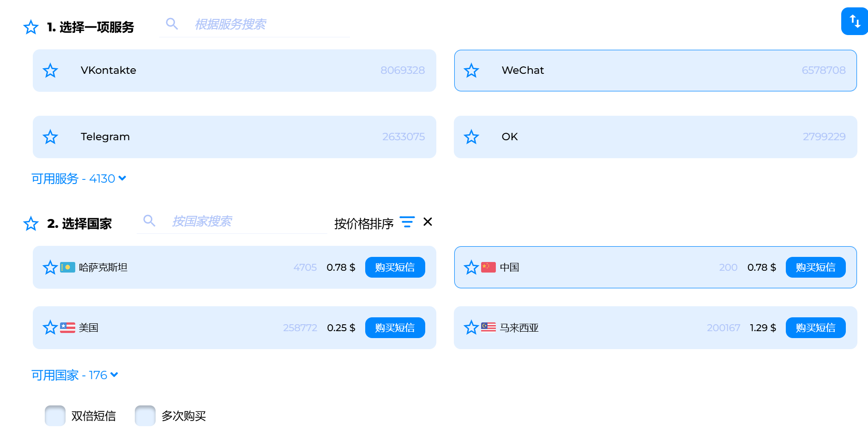
Task: Click the 4705 quantity for 哈萨克斯坦
Action: coord(305,268)
